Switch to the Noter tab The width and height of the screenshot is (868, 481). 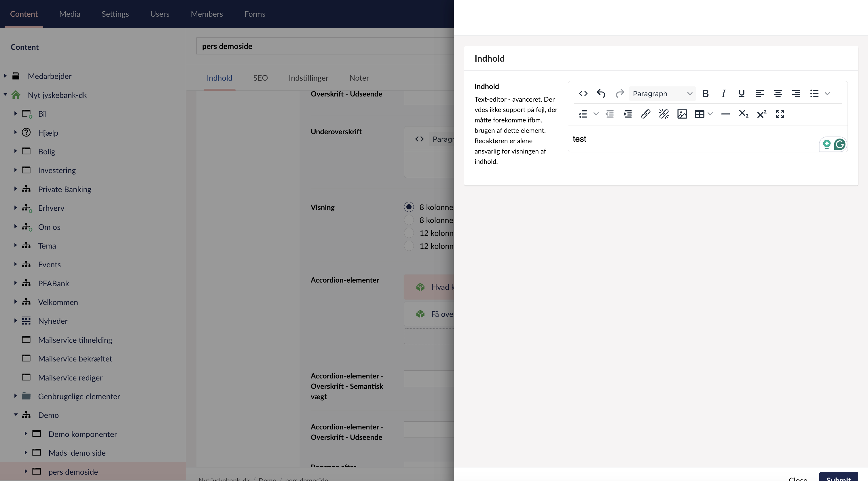pos(359,78)
